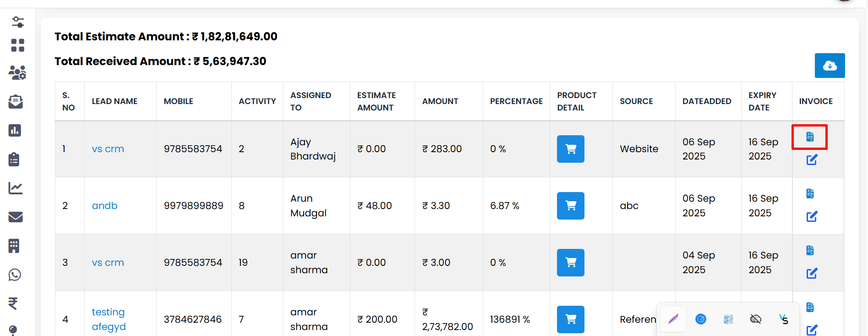This screenshot has width=868, height=336.
Task: Open the mail sidebar icon
Action: [x=16, y=217]
